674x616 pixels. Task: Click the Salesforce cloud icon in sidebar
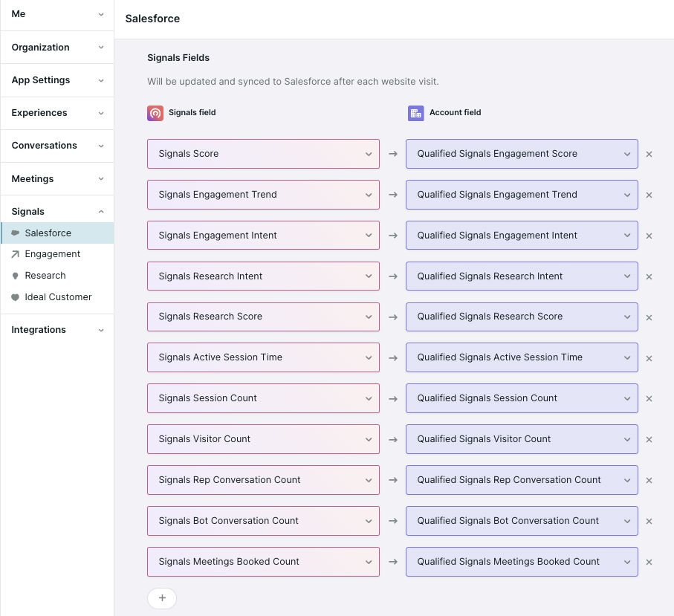pos(15,233)
